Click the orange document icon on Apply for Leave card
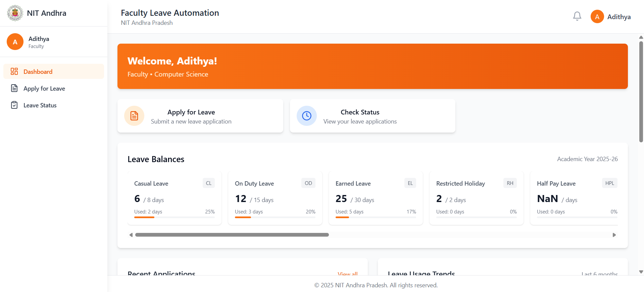 click(134, 116)
